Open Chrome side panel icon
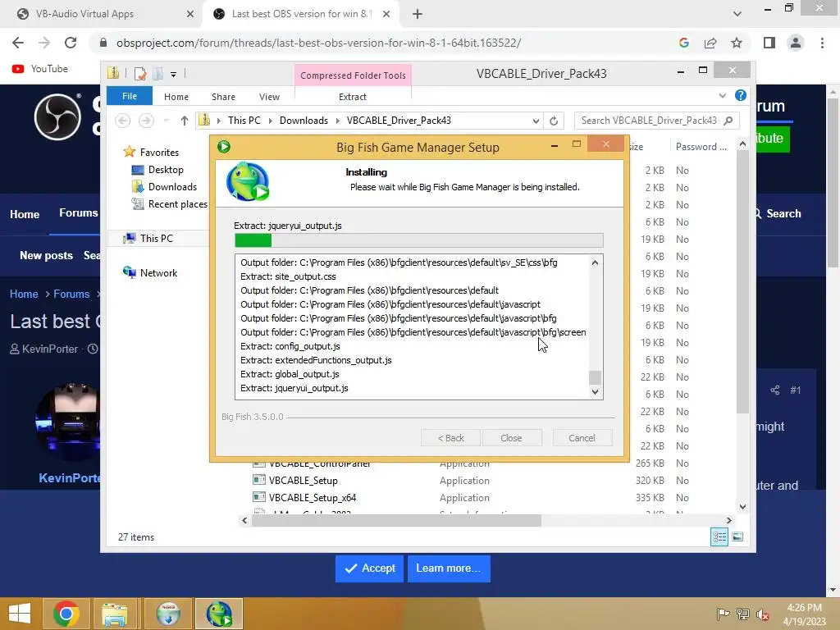 tap(769, 43)
